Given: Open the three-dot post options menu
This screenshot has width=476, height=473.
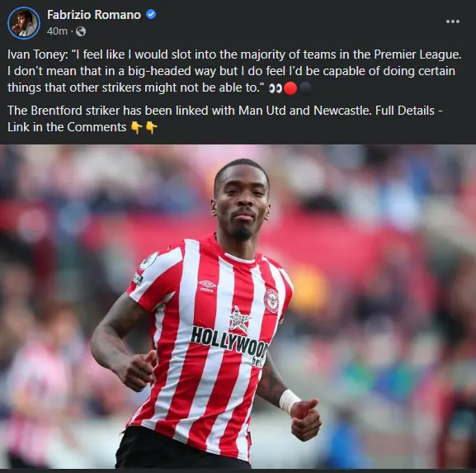Looking at the screenshot, I should (x=453, y=21).
